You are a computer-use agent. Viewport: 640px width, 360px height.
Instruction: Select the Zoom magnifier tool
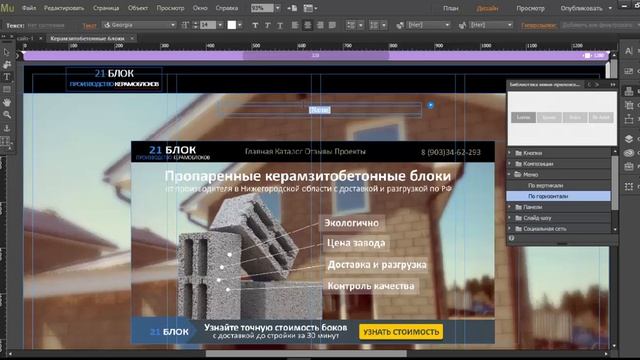click(x=7, y=115)
